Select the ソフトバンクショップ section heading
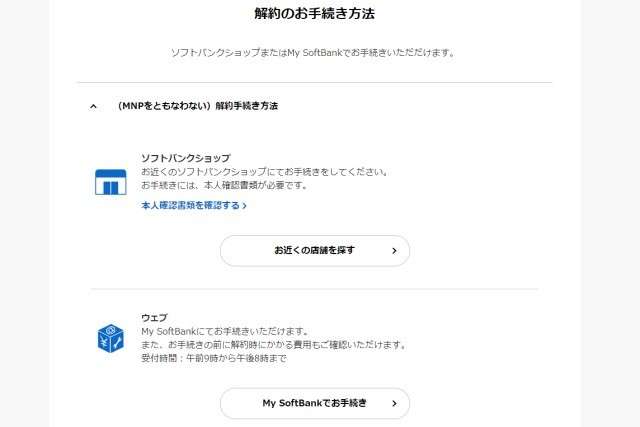Viewport: 640px width, 427px height. tap(186, 158)
